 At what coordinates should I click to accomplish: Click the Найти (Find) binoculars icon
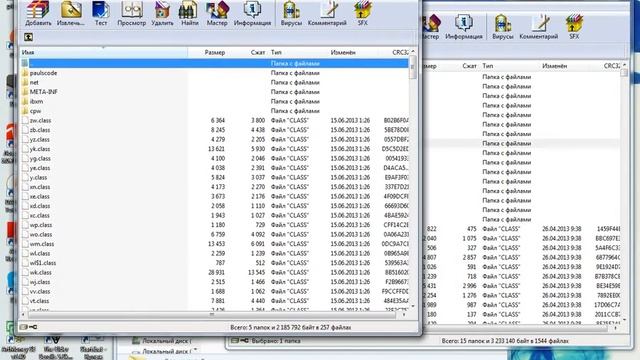189,10
